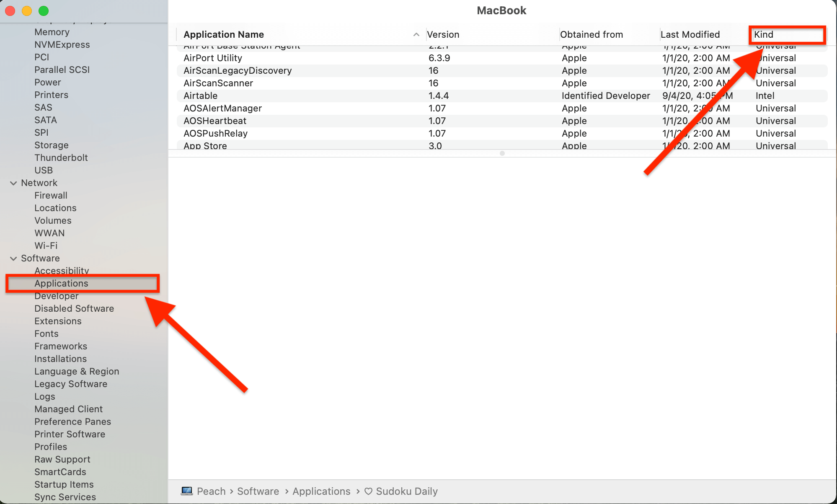Select Wi-Fi under Network
Image resolution: width=837 pixels, height=504 pixels.
point(46,246)
